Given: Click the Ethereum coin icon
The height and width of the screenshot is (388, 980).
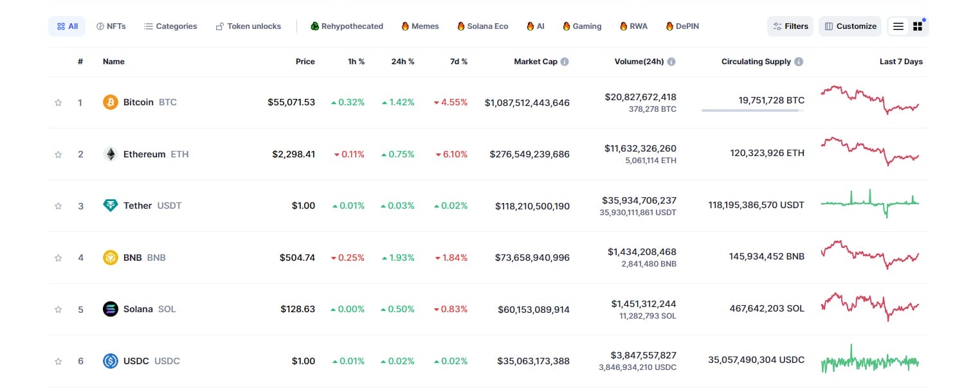Looking at the screenshot, I should 109,154.
